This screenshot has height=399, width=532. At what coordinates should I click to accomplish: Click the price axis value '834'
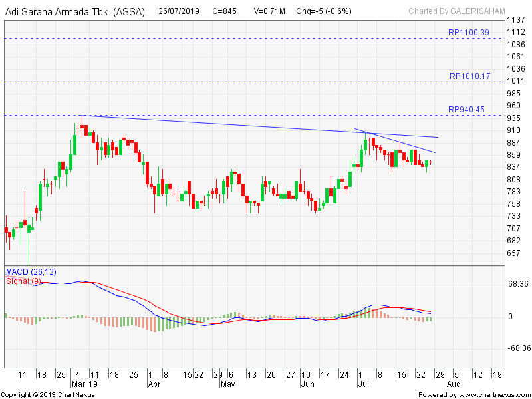pyautogui.click(x=513, y=167)
